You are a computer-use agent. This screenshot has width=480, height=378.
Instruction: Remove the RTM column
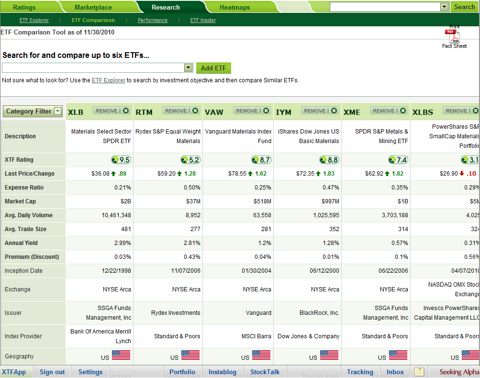coord(181,111)
